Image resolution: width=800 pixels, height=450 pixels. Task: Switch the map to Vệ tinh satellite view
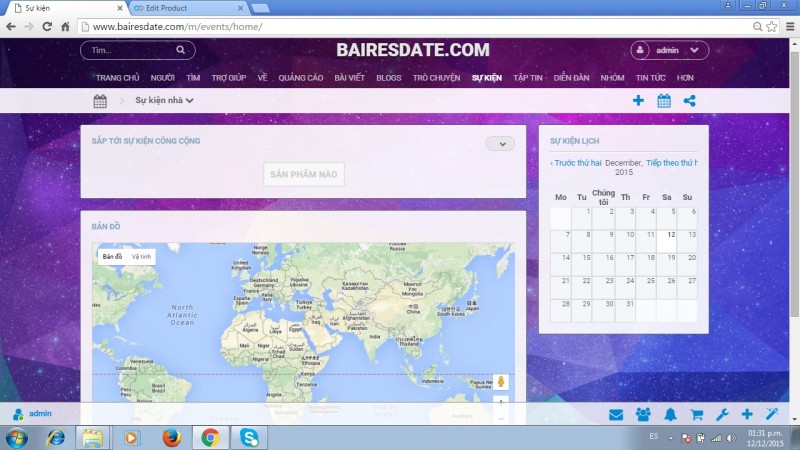pyautogui.click(x=141, y=257)
